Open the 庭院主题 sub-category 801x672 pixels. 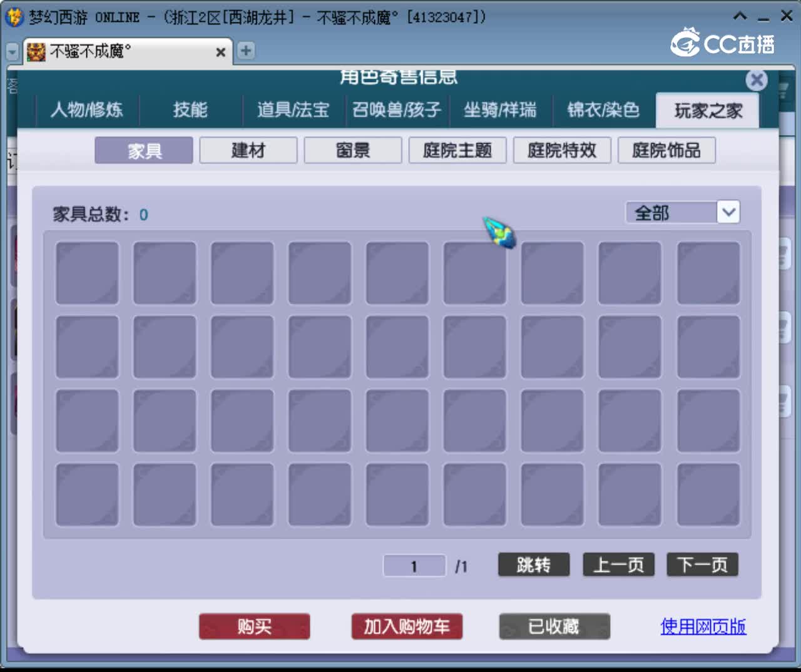click(457, 151)
